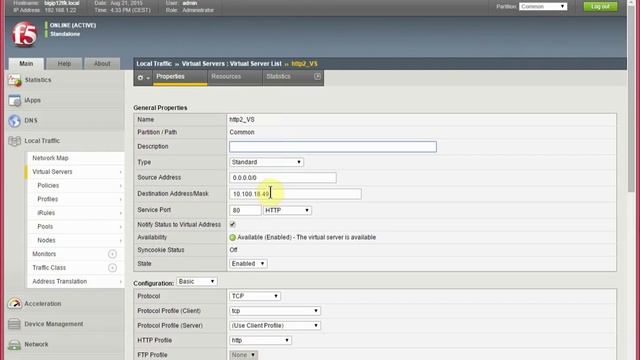Open Address Translation menu item
The image size is (640, 360).
click(x=60, y=282)
